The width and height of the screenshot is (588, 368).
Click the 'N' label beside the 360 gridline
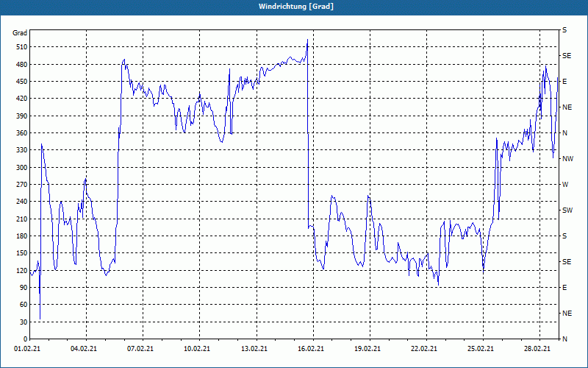click(x=564, y=133)
